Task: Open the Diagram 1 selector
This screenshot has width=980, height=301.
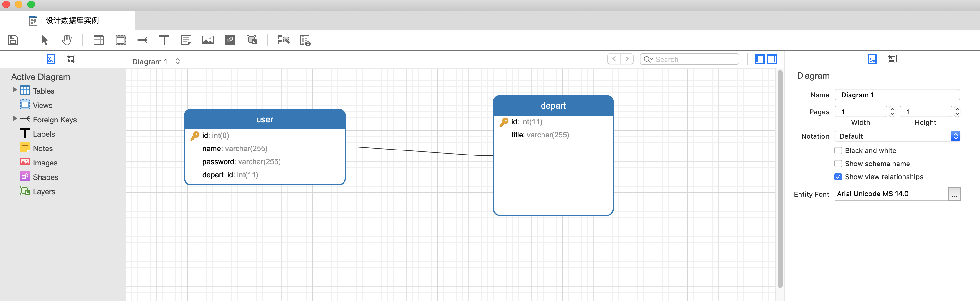Action: coord(156,62)
